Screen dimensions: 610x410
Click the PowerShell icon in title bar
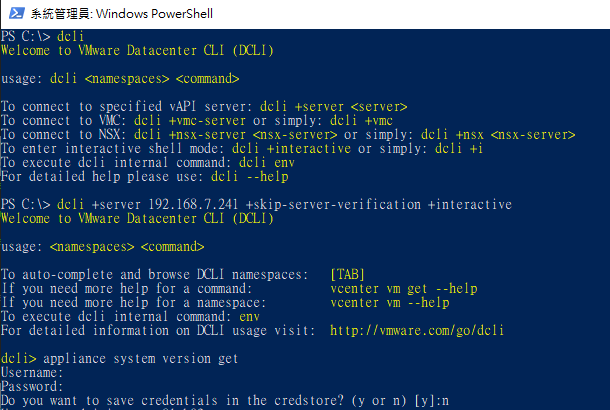[17, 13]
